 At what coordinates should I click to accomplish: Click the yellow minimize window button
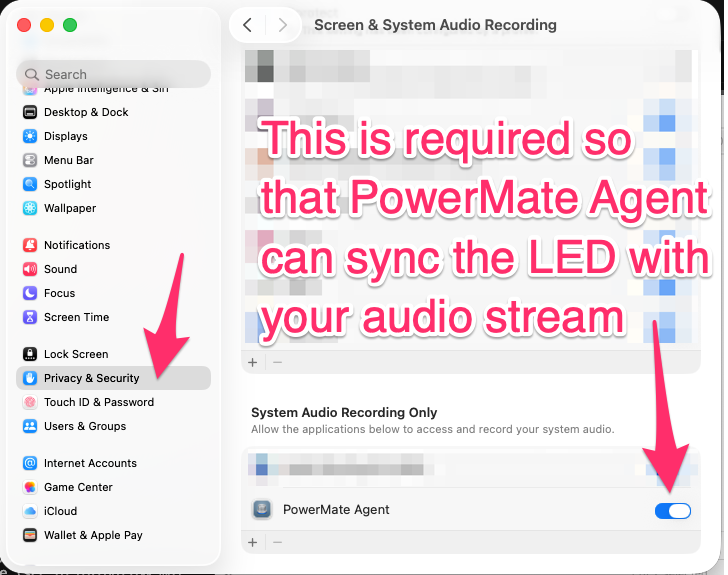pos(47,25)
